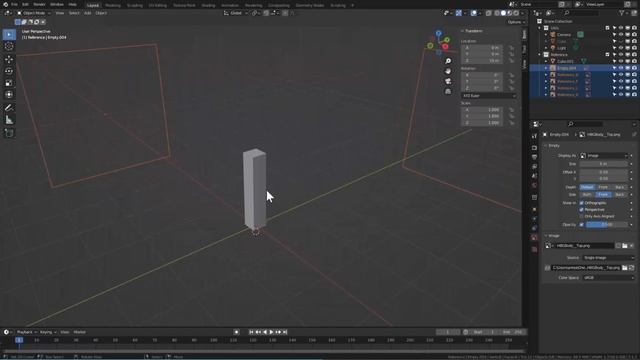
Task: Click the red X axis on the navigation gizmo
Action: pos(445,47)
